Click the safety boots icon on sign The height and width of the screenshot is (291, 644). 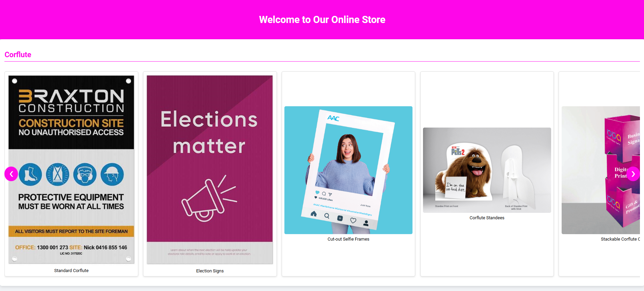[31, 174]
